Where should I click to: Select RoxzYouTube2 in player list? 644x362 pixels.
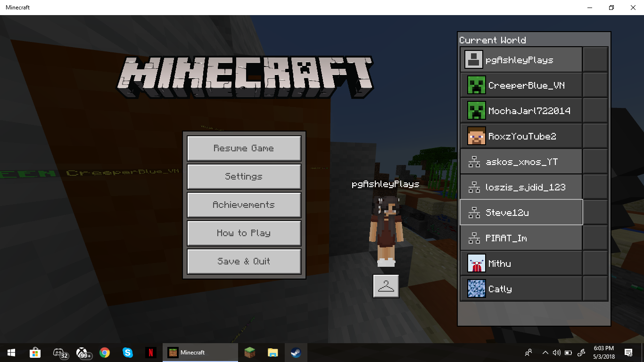click(x=522, y=136)
